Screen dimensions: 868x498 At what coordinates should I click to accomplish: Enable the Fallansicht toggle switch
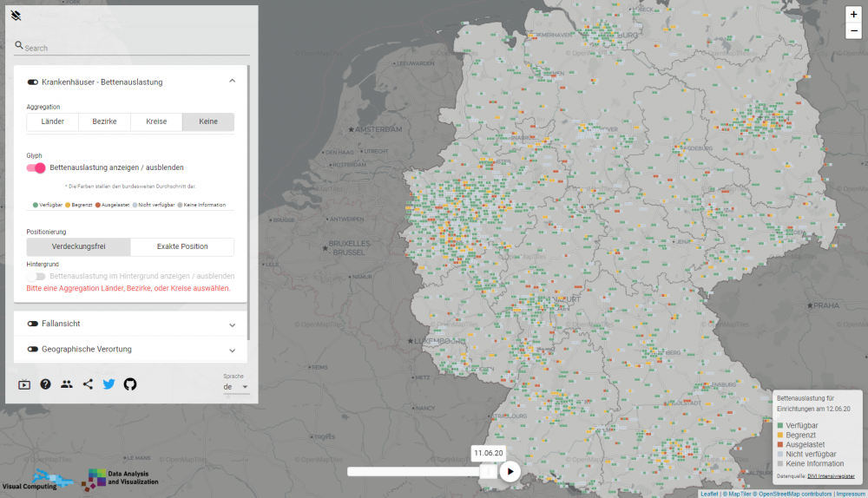point(33,324)
